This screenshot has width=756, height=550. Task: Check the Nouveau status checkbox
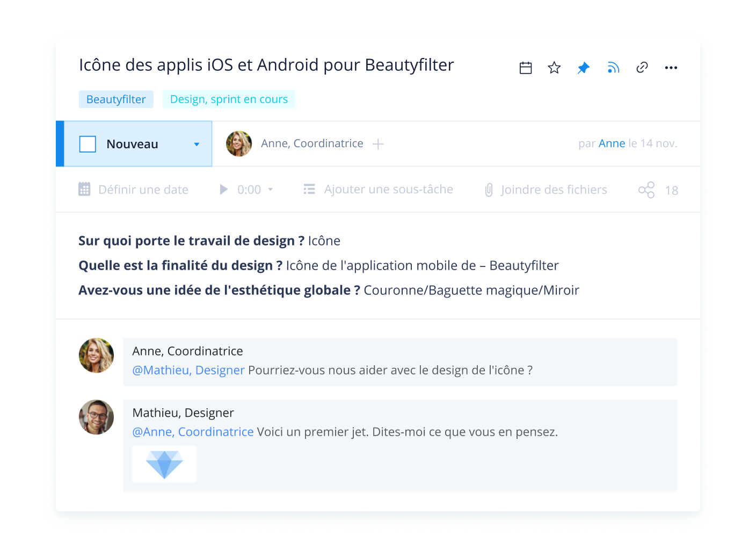tap(88, 144)
